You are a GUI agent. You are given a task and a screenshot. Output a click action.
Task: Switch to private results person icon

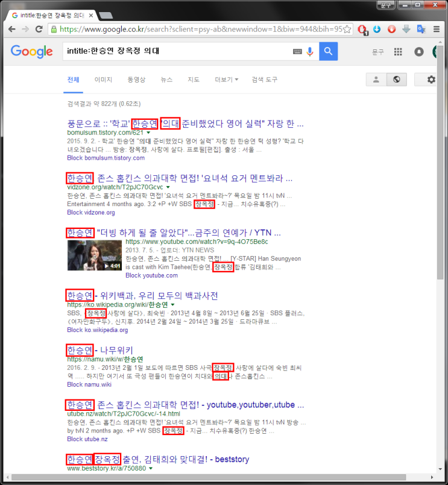tap(376, 80)
